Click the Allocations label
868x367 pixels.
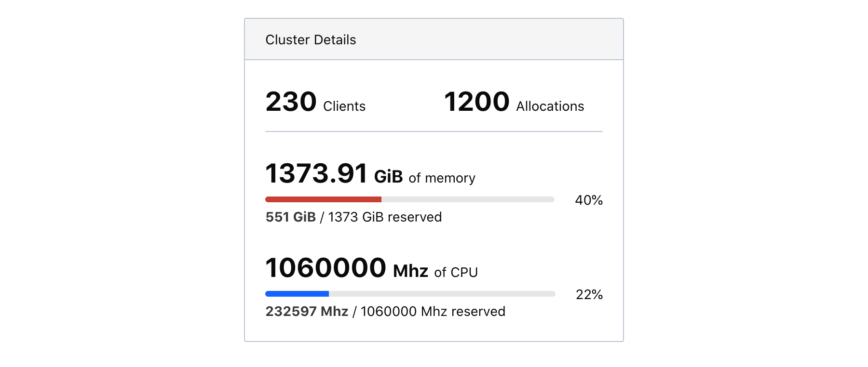[x=550, y=106]
